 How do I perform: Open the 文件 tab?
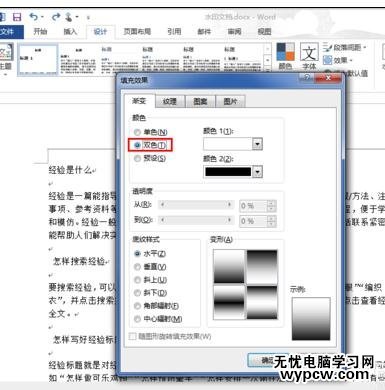(11, 32)
